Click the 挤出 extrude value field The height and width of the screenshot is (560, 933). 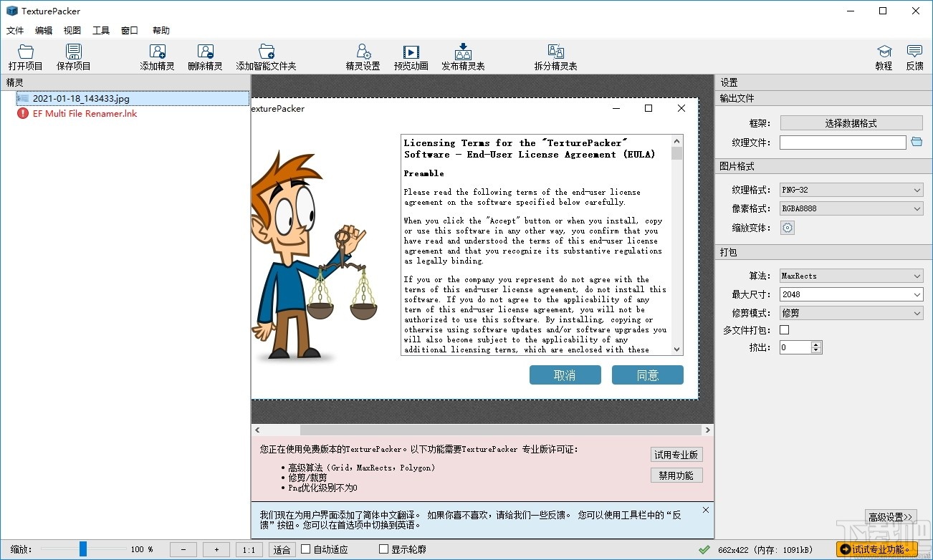[x=795, y=347]
